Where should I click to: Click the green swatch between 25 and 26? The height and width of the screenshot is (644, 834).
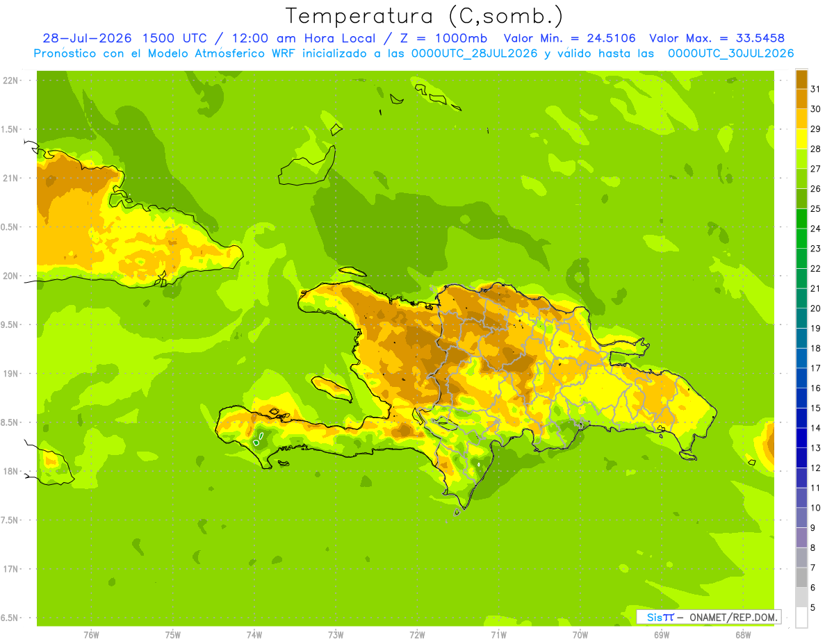(x=801, y=198)
